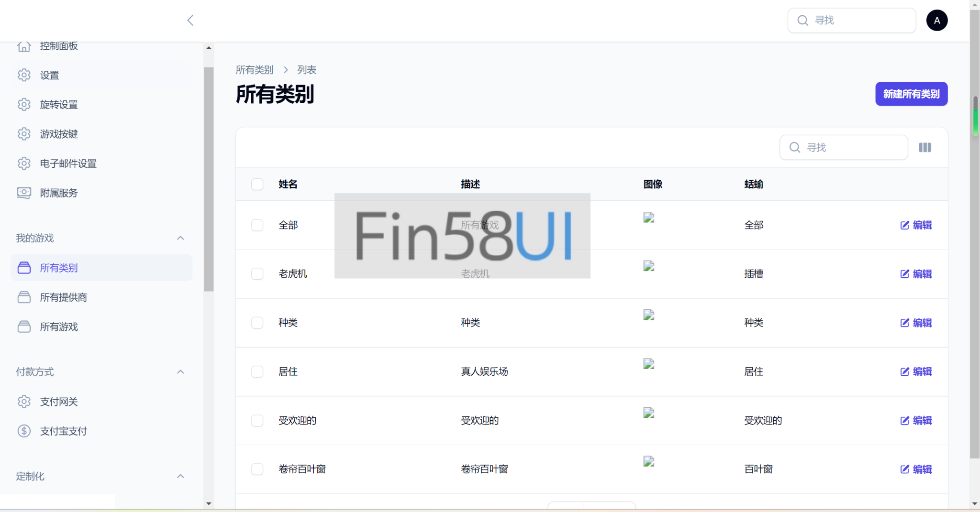Collapse the 定制化 sidebar section

point(180,476)
